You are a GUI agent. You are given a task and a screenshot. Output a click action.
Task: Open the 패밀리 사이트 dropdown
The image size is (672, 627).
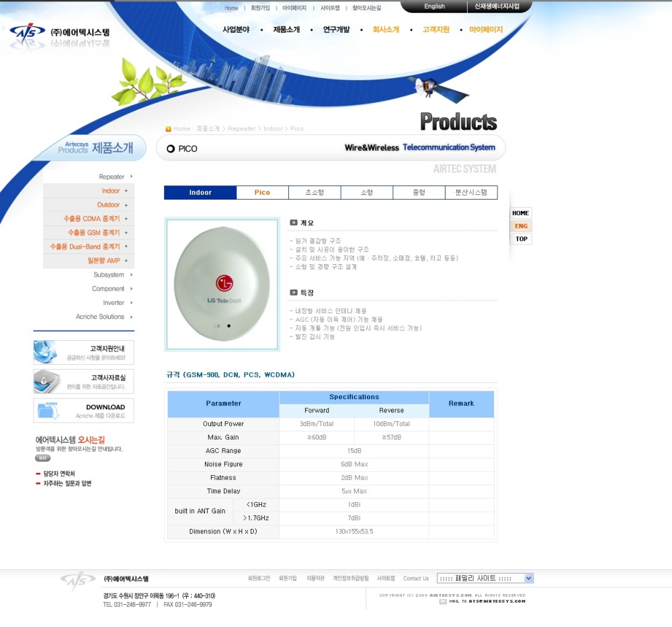click(x=485, y=578)
